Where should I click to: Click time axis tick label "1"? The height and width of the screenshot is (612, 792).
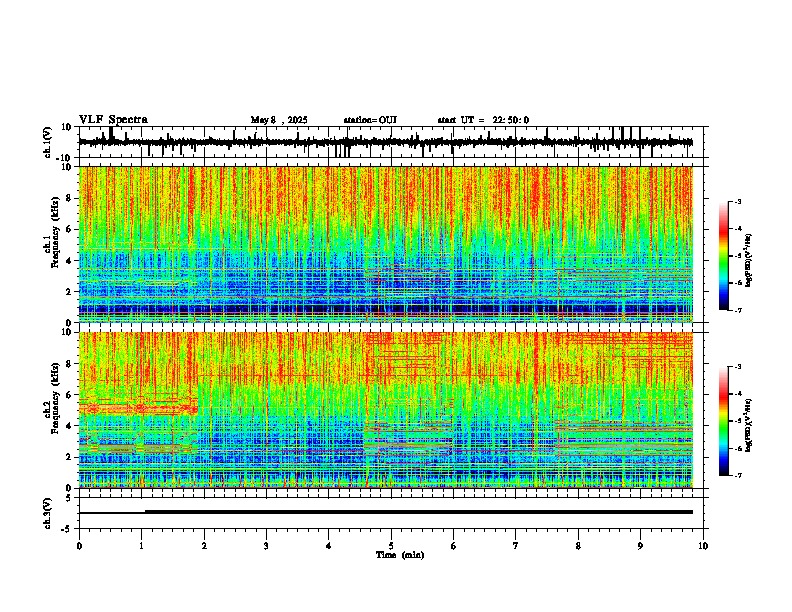tap(141, 546)
